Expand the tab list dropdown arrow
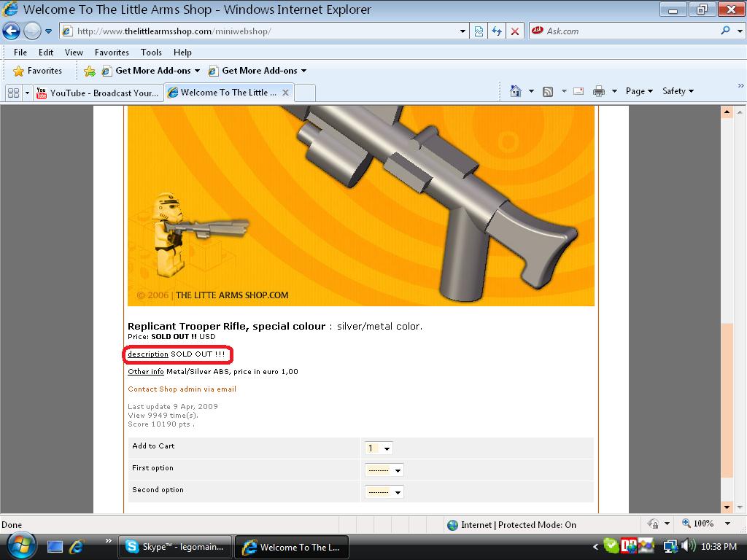This screenshot has width=747, height=560. [x=27, y=93]
